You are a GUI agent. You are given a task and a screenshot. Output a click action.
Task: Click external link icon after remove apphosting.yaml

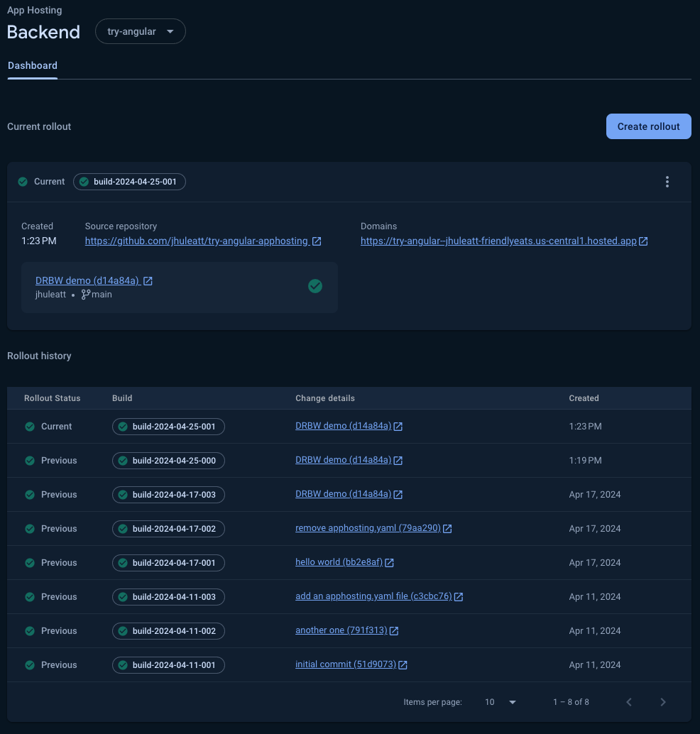(448, 529)
